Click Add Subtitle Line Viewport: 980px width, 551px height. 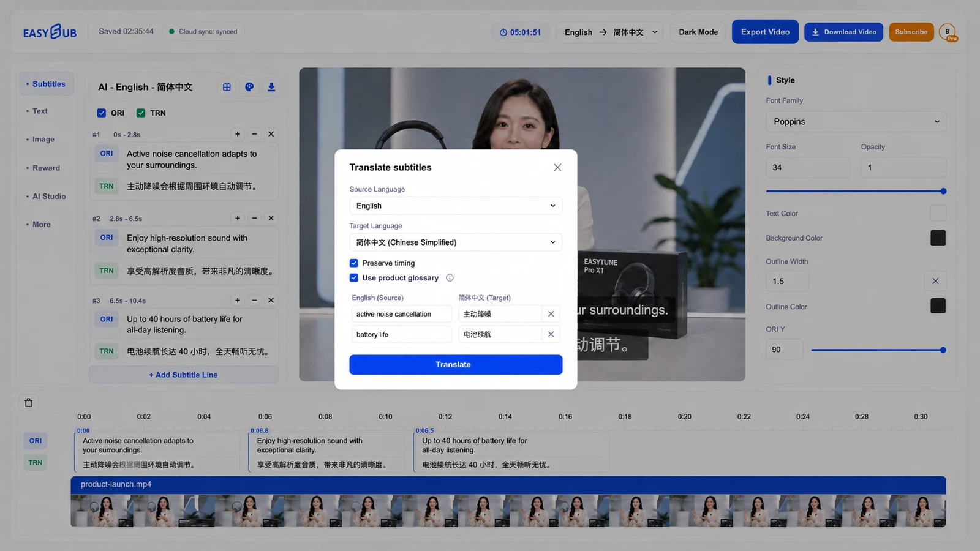pos(184,375)
